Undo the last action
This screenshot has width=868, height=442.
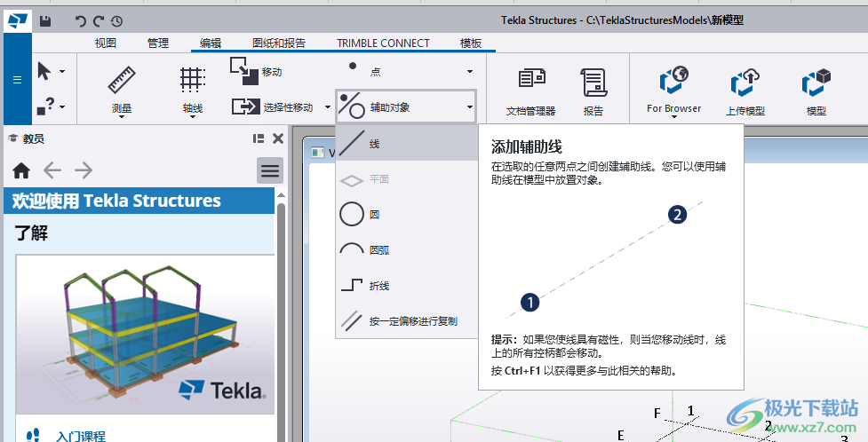pos(80,21)
